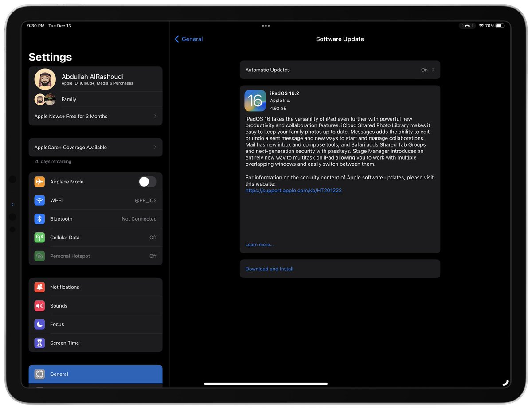Open Cellular Data settings row
Viewport: 532px width, 409px height.
pyautogui.click(x=95, y=238)
